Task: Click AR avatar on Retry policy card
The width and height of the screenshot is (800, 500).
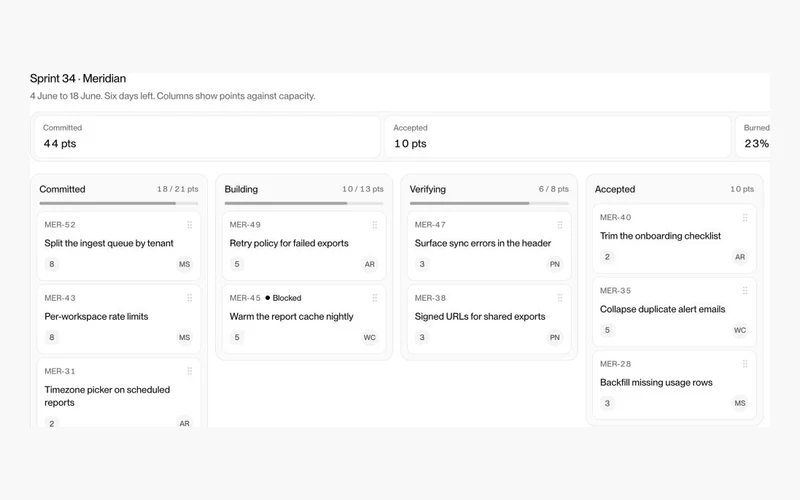Action: pos(369,264)
